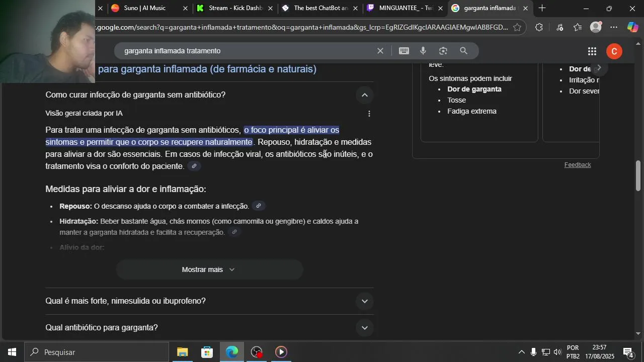
Task: Switch keyboard language POR PTB2
Action: click(573, 352)
